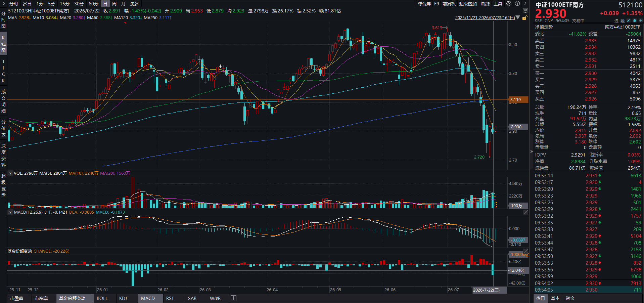The width and height of the screenshot is (644, 303).
Task: Select the 09:54:05 tick trade row
Action: point(588,290)
